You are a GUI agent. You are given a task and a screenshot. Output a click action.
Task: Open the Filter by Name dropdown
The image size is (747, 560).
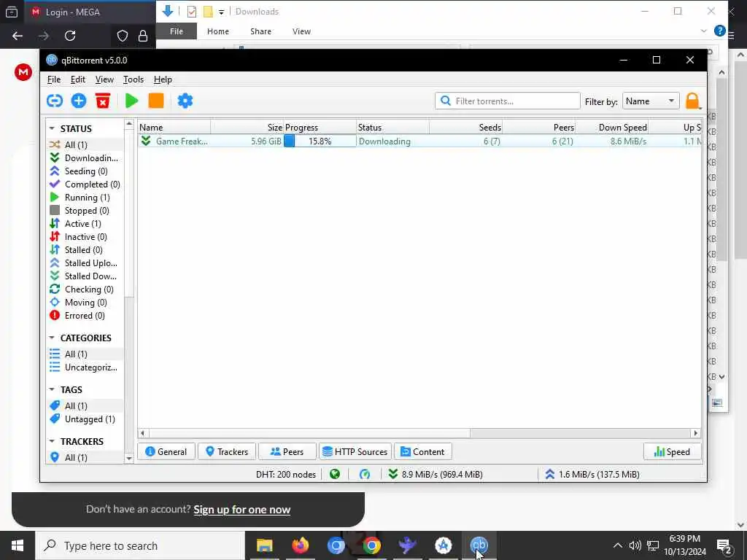coord(651,101)
